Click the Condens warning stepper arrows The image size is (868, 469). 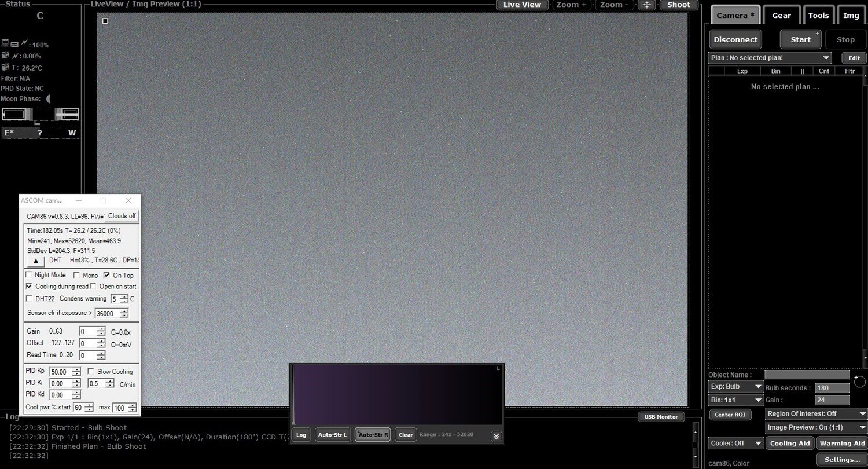click(124, 299)
